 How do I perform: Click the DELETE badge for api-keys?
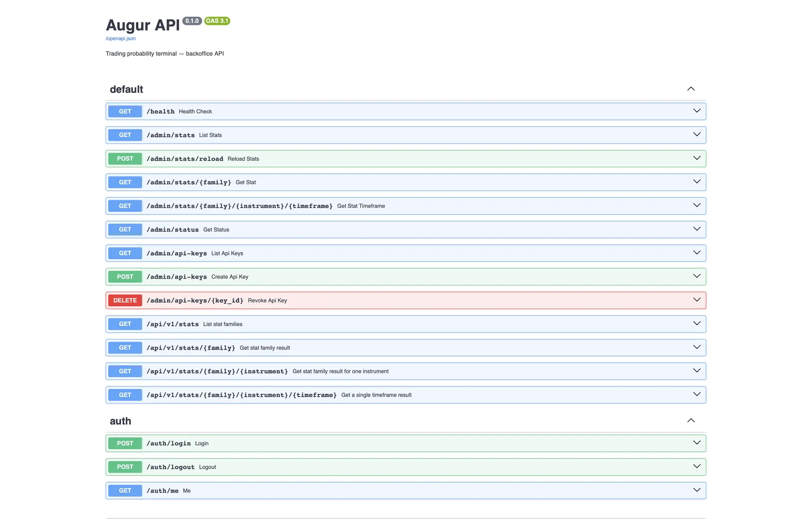[x=125, y=300]
